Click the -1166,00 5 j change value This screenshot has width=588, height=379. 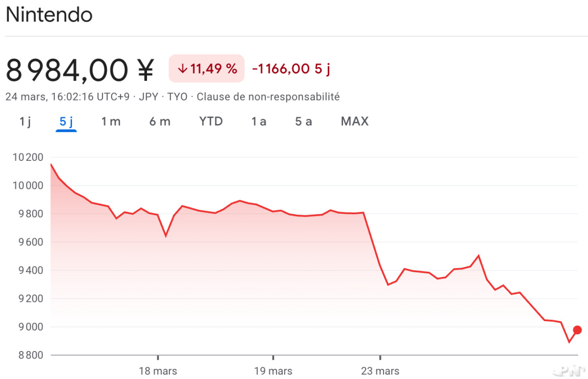tap(291, 69)
